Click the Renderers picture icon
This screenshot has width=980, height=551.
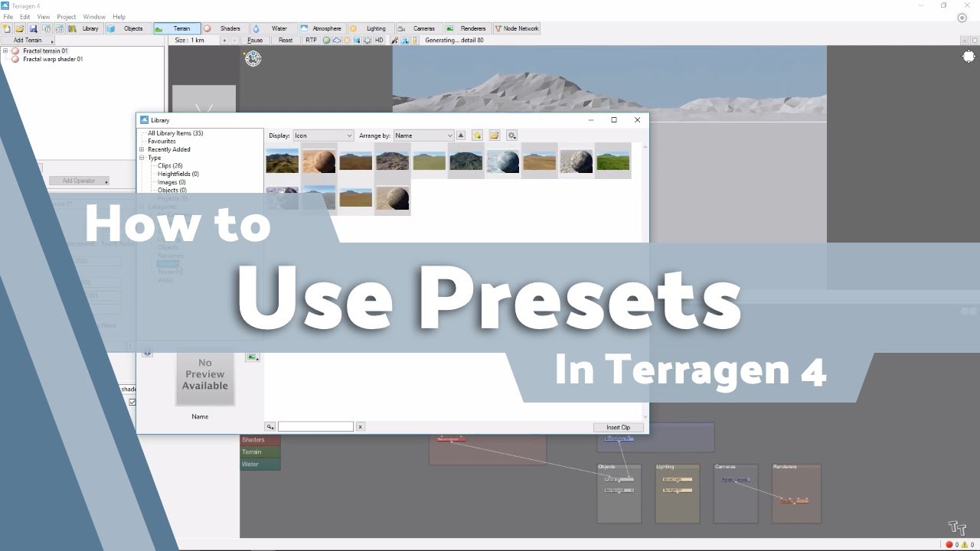[x=449, y=28]
